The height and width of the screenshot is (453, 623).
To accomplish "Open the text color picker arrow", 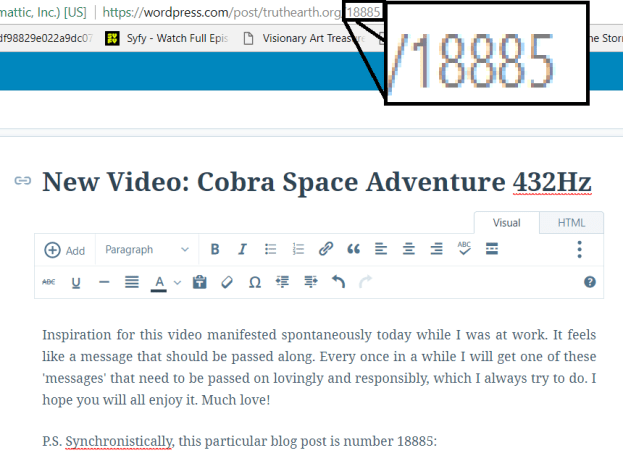I will click(x=177, y=283).
